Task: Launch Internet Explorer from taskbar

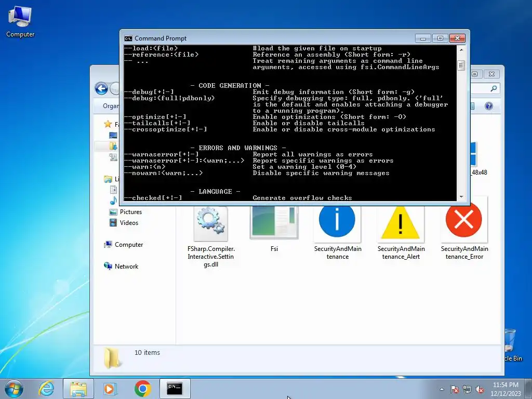Action: [46, 389]
